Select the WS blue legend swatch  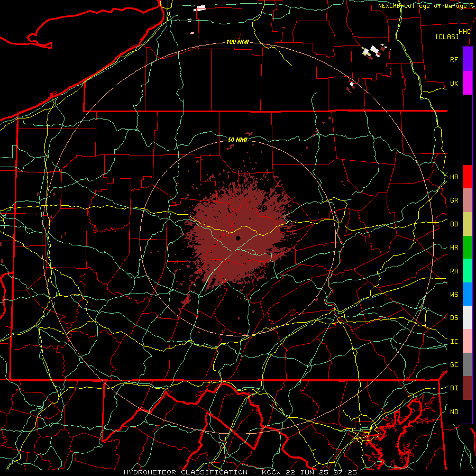click(467, 294)
